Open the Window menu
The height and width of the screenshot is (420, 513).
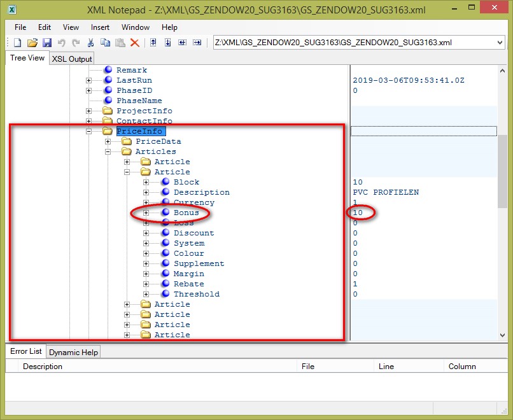tap(136, 27)
